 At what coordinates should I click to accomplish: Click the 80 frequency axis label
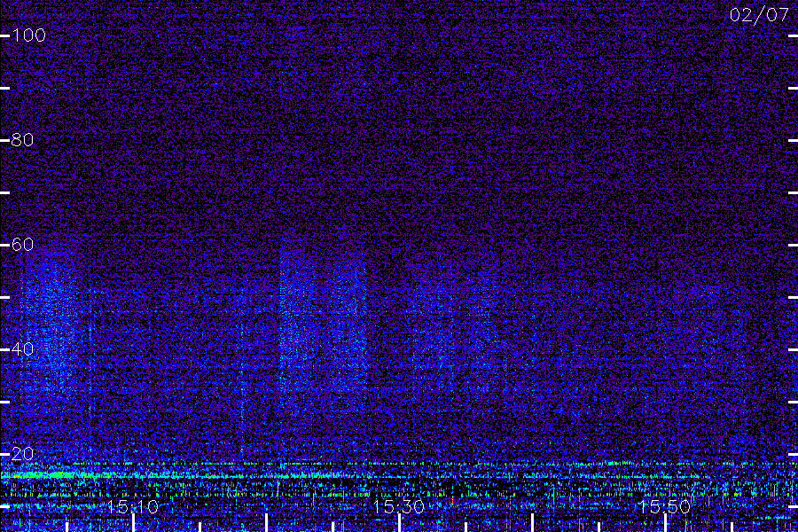22,139
